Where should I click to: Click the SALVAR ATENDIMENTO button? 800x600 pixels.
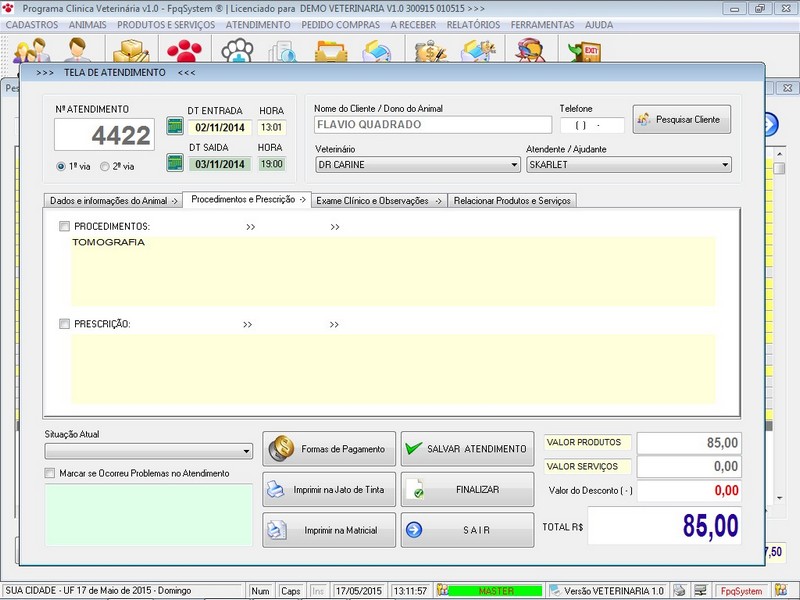[x=467, y=449]
